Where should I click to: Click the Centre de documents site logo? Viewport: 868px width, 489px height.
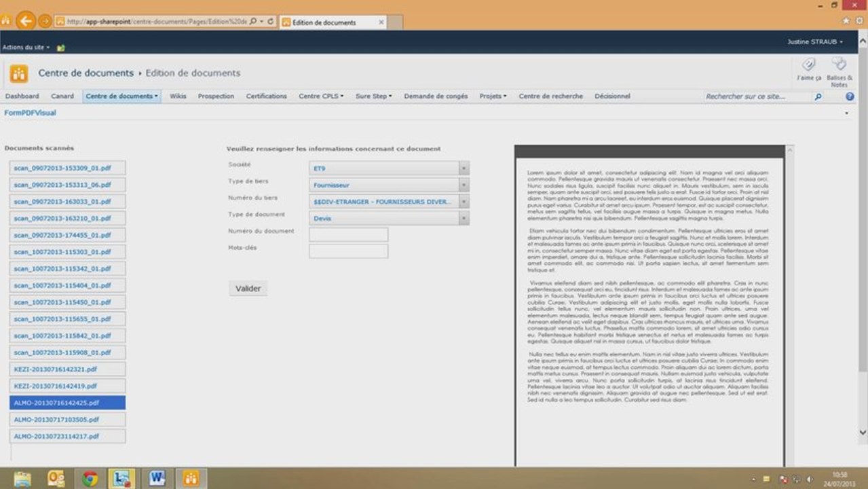tap(19, 73)
